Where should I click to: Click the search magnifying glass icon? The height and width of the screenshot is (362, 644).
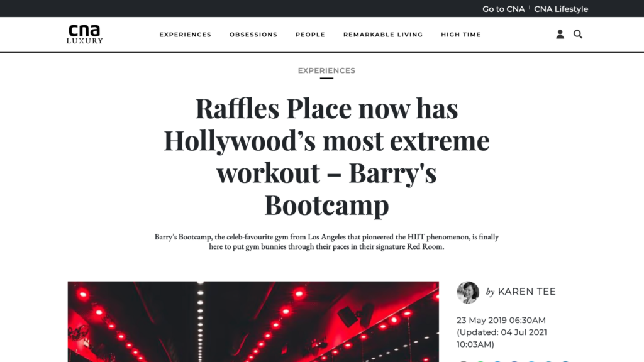click(x=578, y=35)
